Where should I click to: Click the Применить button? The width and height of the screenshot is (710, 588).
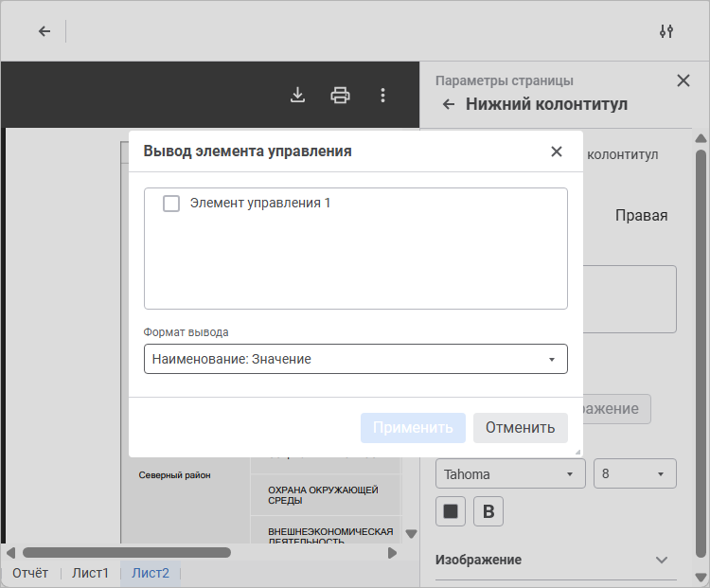[x=413, y=427]
